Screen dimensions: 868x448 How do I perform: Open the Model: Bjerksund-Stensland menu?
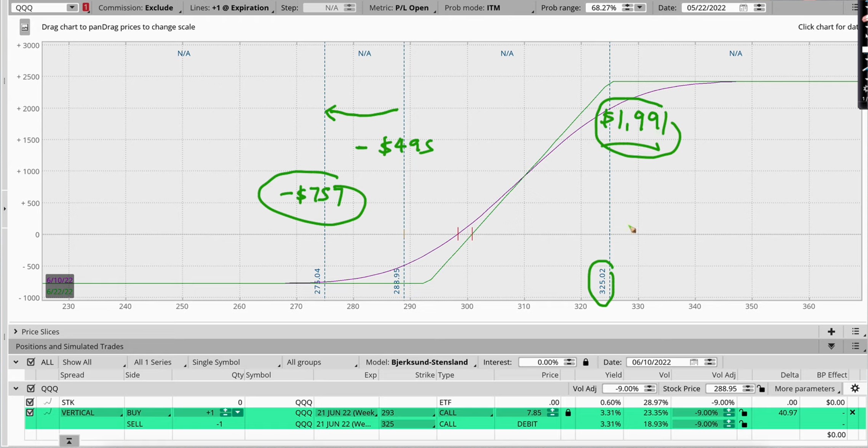click(x=420, y=362)
